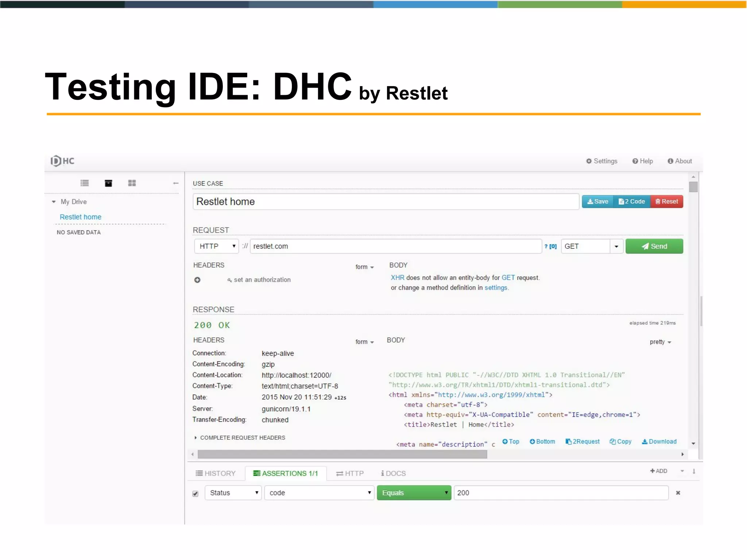Click set an authorization link
Screen dimensions: 747x560
[259, 280]
